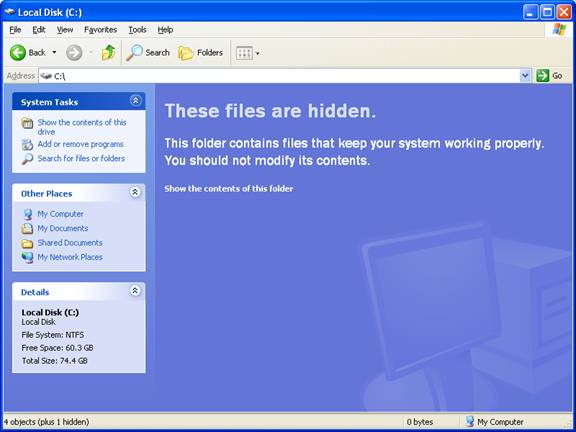Click the green Back arrow icon
This screenshot has height=432, width=576.
coord(18,53)
